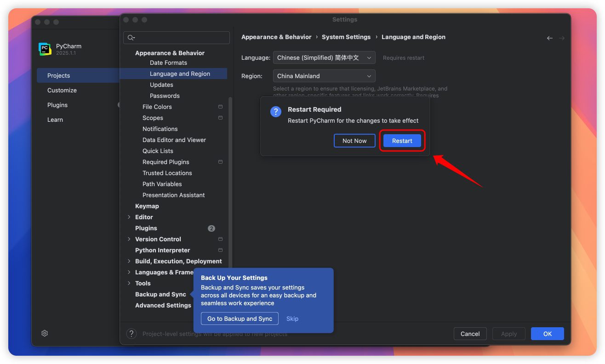The width and height of the screenshot is (605, 364).
Task: Skip the Backup and Sync tip
Action: [x=292, y=319]
